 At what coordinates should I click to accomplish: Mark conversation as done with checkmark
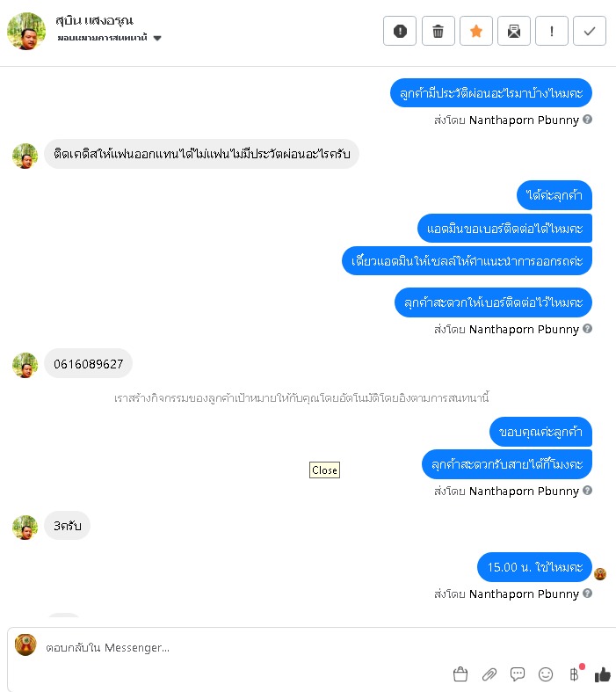pos(590,31)
